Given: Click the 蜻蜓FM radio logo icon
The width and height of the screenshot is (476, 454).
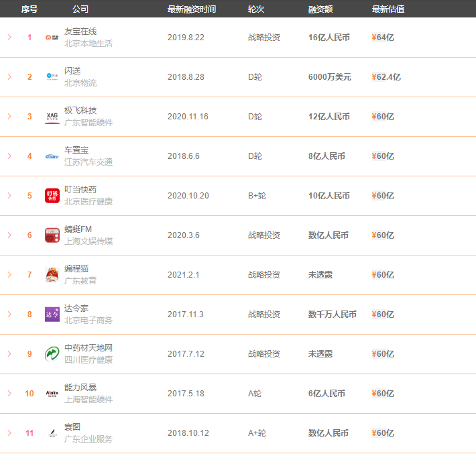Looking at the screenshot, I should pyautogui.click(x=52, y=235).
